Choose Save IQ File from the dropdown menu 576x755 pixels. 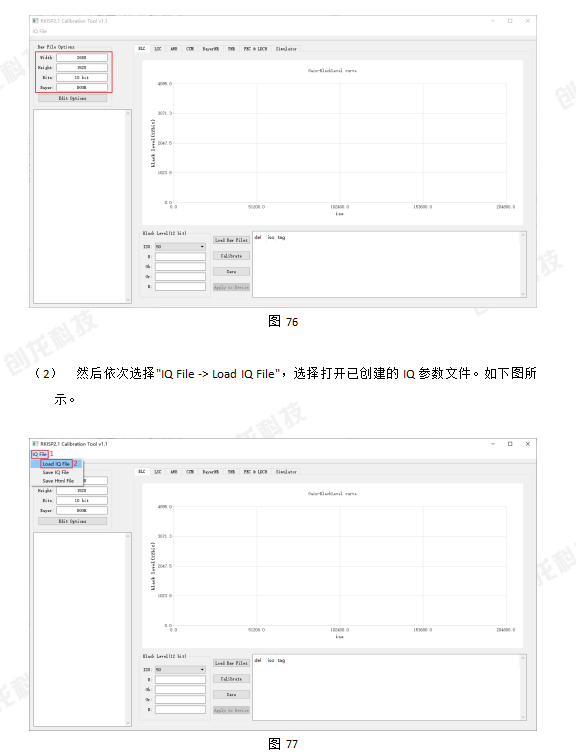pos(56,472)
